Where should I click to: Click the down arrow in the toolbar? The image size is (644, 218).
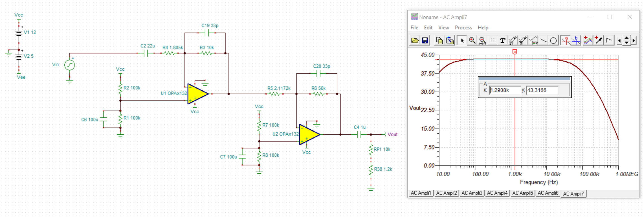point(627,43)
